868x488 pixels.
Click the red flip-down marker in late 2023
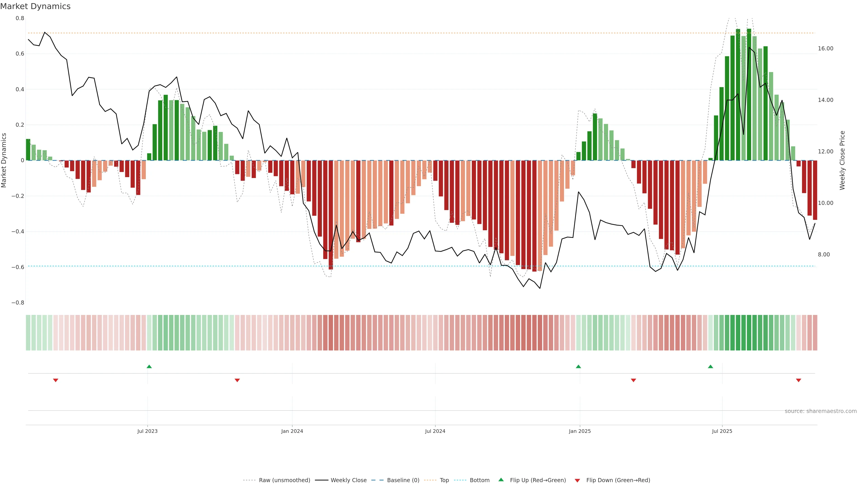pyautogui.click(x=237, y=380)
